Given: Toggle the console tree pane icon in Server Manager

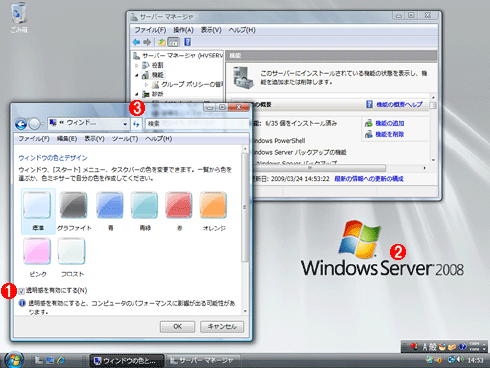Looking at the screenshot, I should [x=173, y=42].
